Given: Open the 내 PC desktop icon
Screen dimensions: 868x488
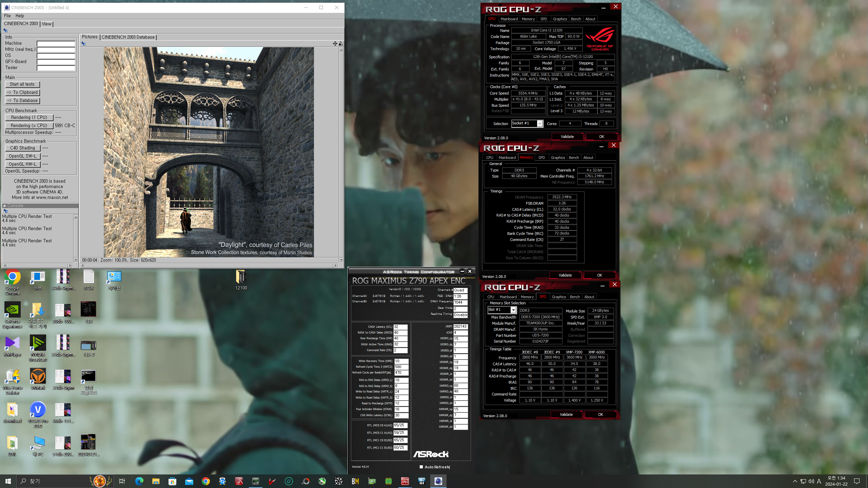Looking at the screenshot, I should [x=38, y=446].
